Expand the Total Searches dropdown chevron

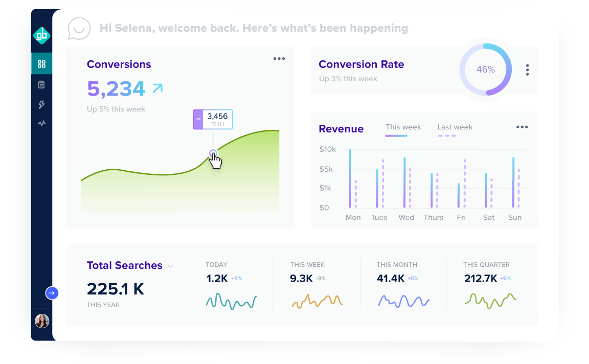click(x=171, y=266)
